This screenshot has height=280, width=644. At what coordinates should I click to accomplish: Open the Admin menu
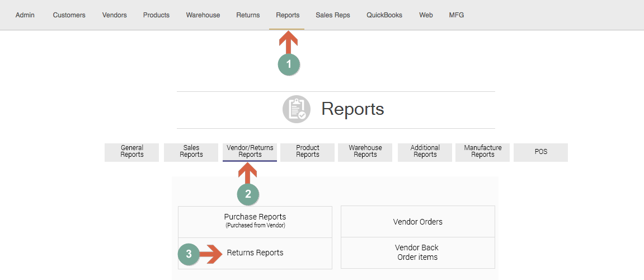click(25, 15)
